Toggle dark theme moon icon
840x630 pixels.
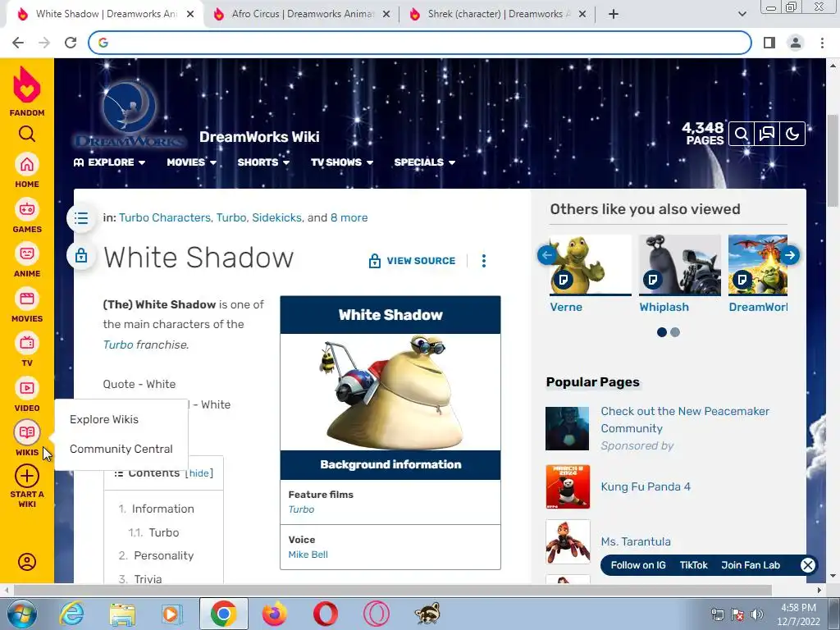[x=792, y=134]
